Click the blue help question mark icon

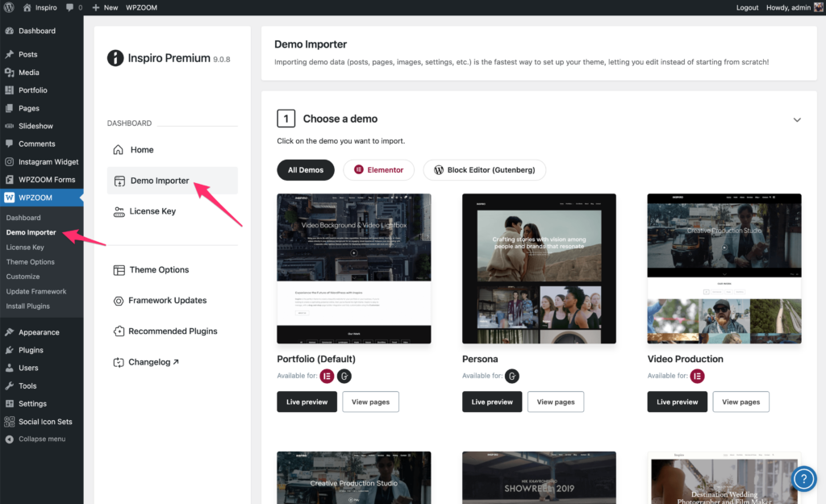[803, 478]
